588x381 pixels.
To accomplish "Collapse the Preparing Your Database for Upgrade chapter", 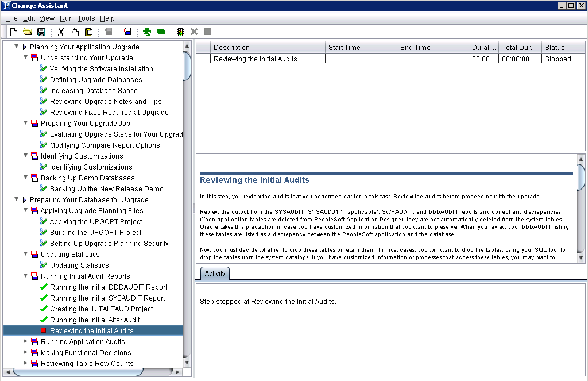I will (17, 199).
